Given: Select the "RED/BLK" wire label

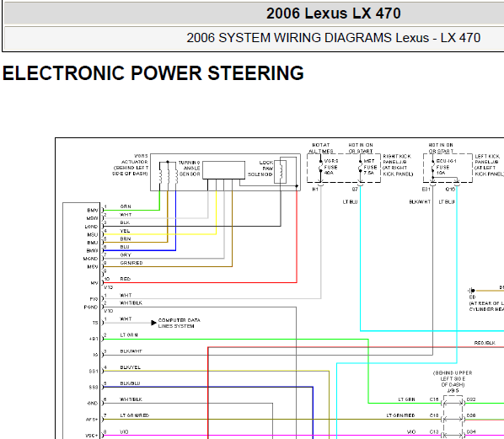Looking at the screenshot, I should pyautogui.click(x=485, y=343).
